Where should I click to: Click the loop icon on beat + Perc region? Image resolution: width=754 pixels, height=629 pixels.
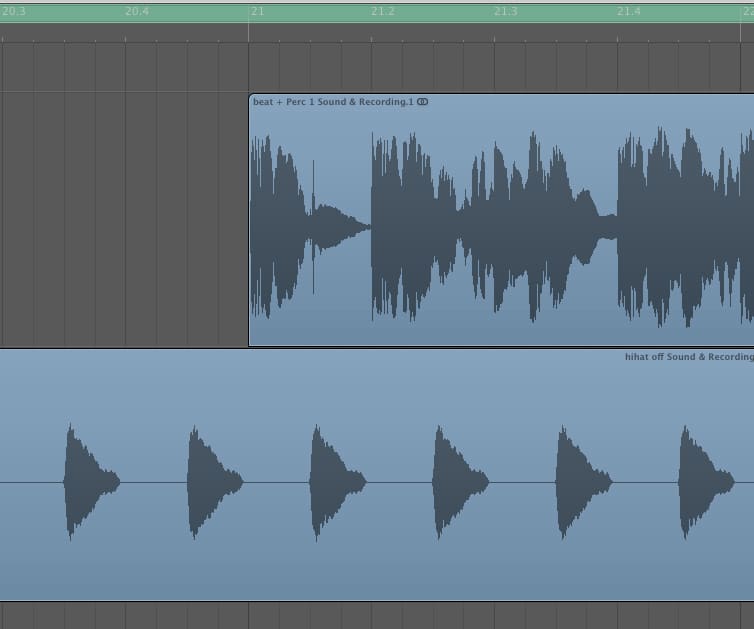(422, 101)
